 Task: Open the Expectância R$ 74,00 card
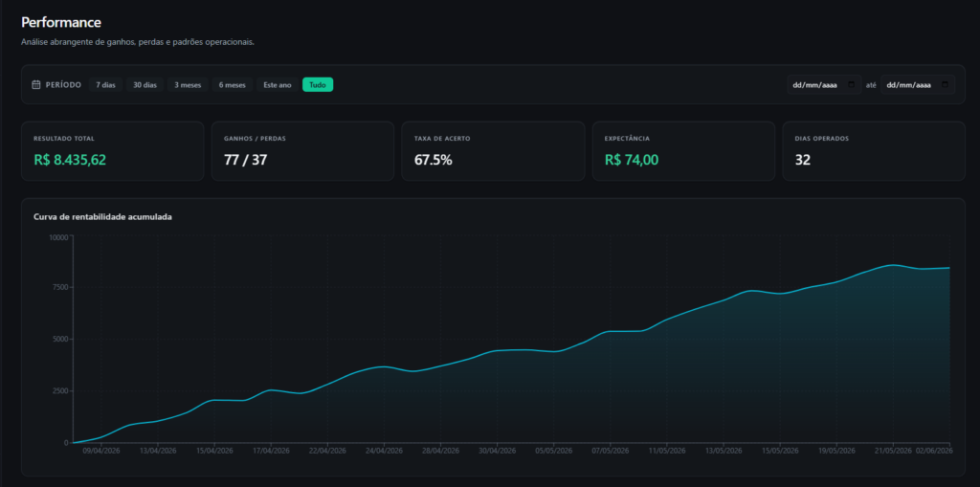click(x=683, y=150)
